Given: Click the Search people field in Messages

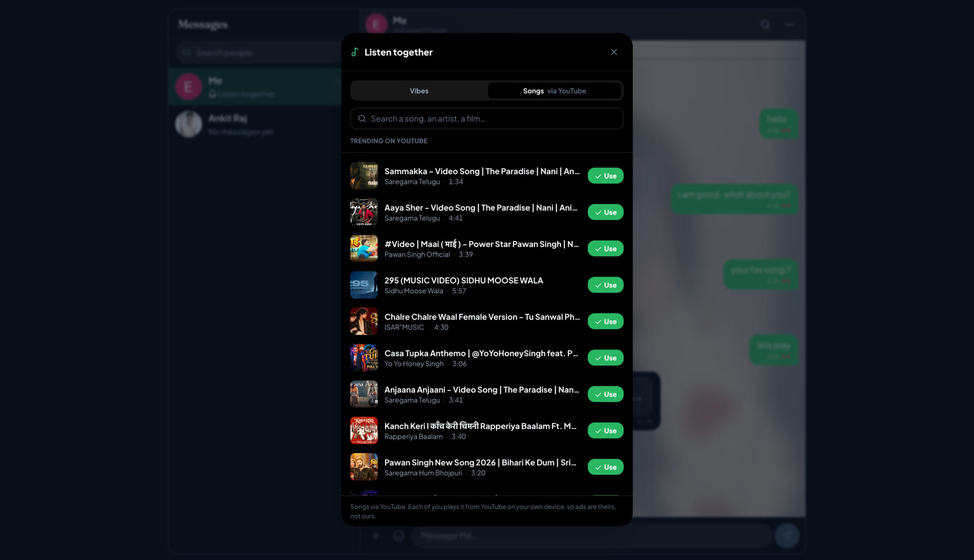Looking at the screenshot, I should pos(259,52).
